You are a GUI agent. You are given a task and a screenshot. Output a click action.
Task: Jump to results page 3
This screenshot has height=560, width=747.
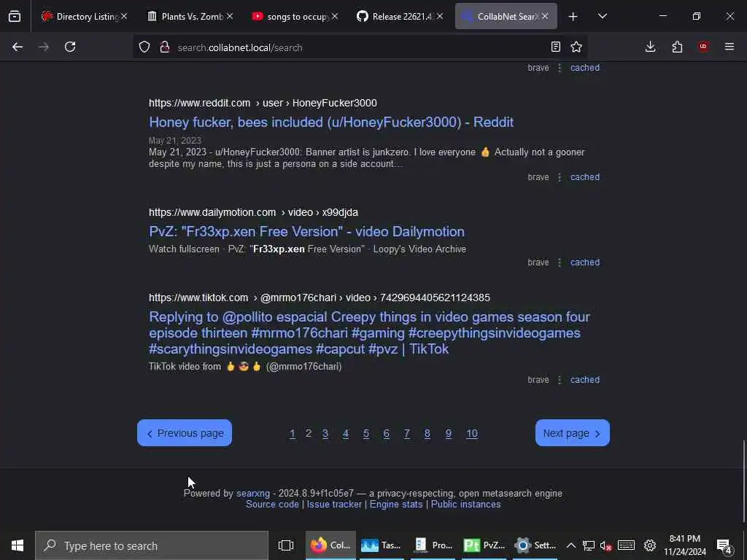pyautogui.click(x=325, y=434)
